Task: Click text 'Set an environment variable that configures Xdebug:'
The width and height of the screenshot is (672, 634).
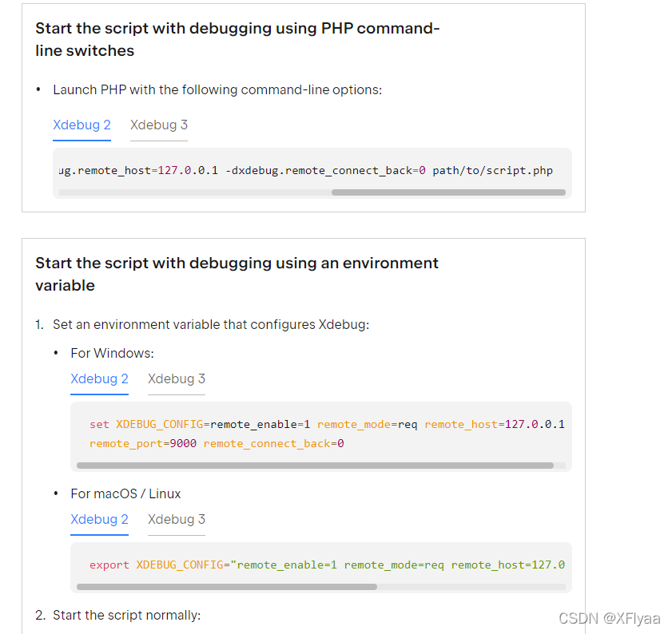Action: pyautogui.click(x=211, y=325)
